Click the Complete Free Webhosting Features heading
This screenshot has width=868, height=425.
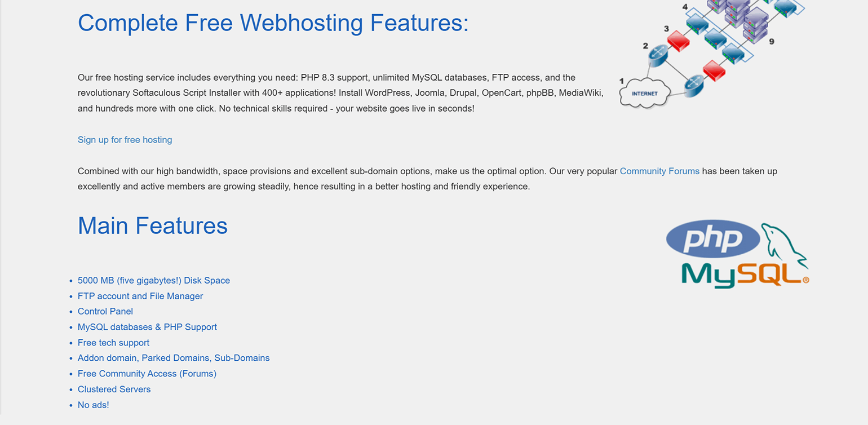pyautogui.click(x=273, y=23)
